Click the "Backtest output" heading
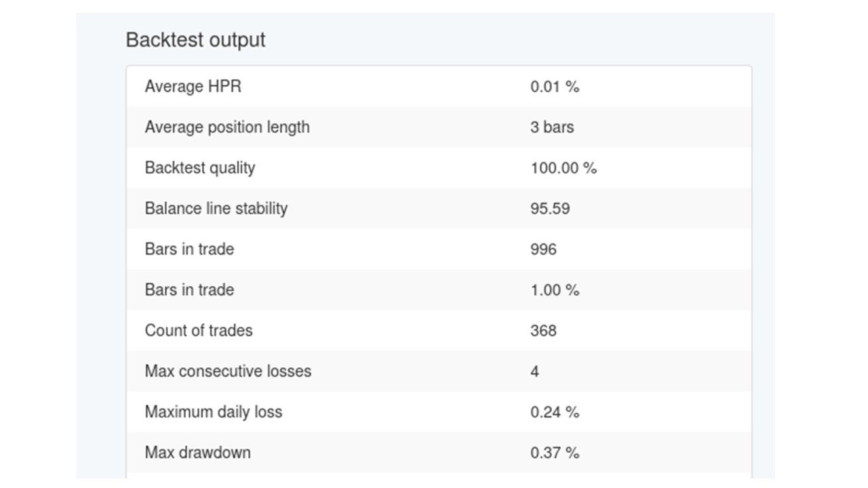This screenshot has width=868, height=488. (195, 40)
